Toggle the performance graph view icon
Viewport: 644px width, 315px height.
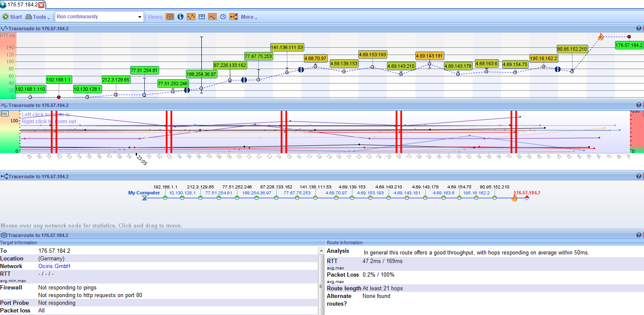coord(212,17)
